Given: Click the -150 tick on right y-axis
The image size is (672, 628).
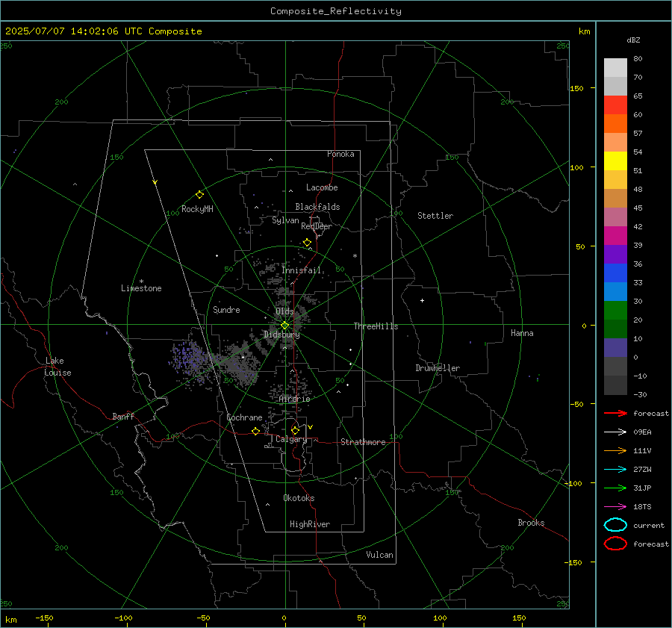Looking at the screenshot, I should [x=575, y=562].
